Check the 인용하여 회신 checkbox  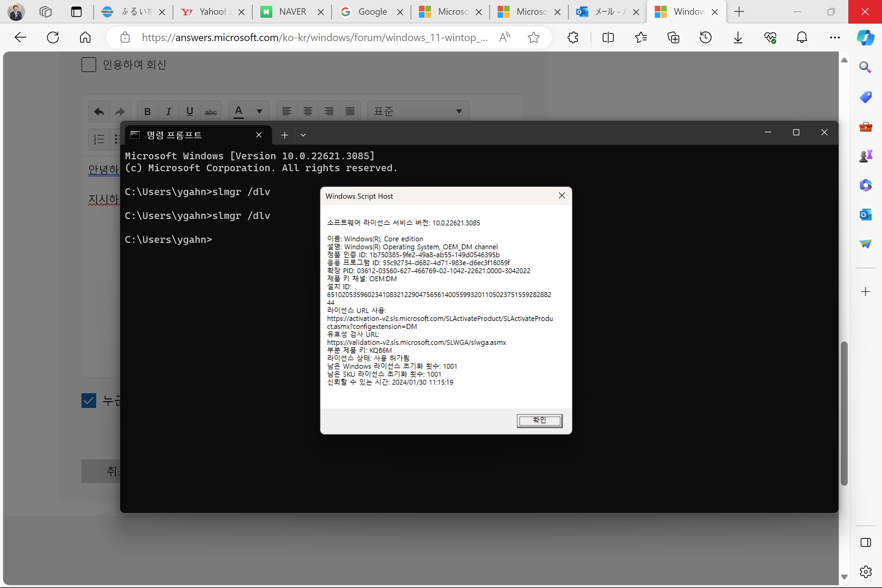coord(89,65)
